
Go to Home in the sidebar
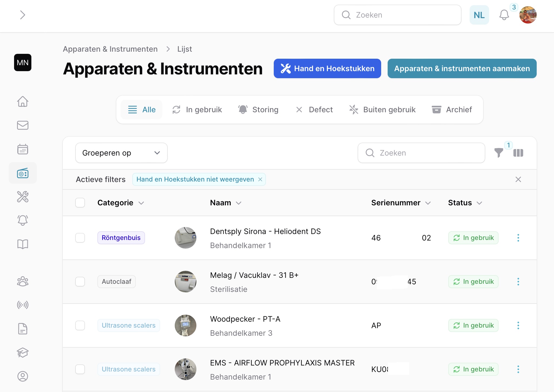[x=23, y=101]
